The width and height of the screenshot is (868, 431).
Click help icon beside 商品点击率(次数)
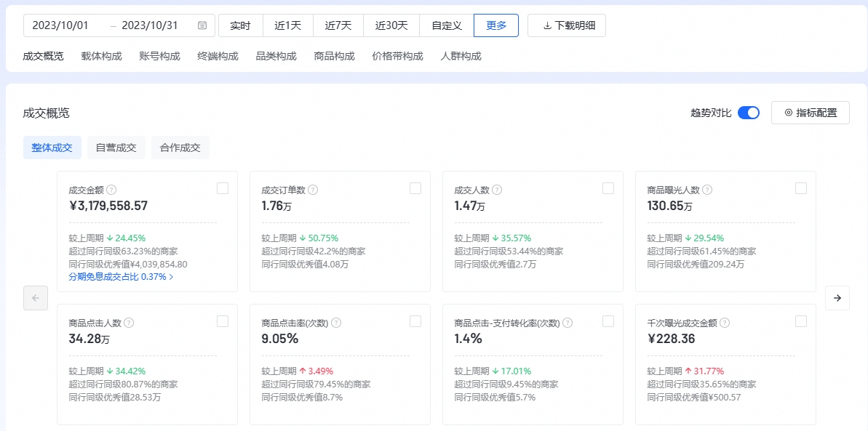tap(336, 323)
